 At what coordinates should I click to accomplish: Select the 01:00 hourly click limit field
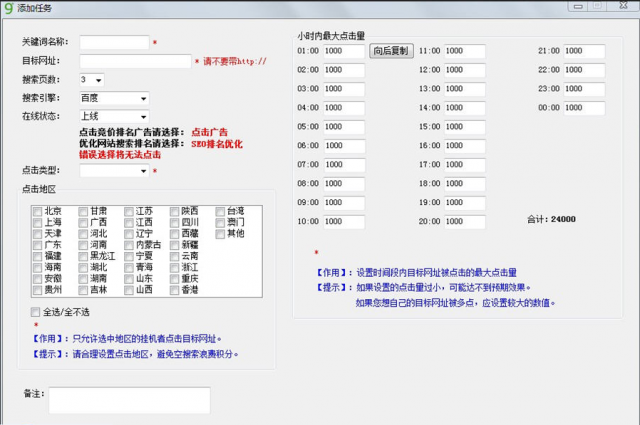click(344, 51)
